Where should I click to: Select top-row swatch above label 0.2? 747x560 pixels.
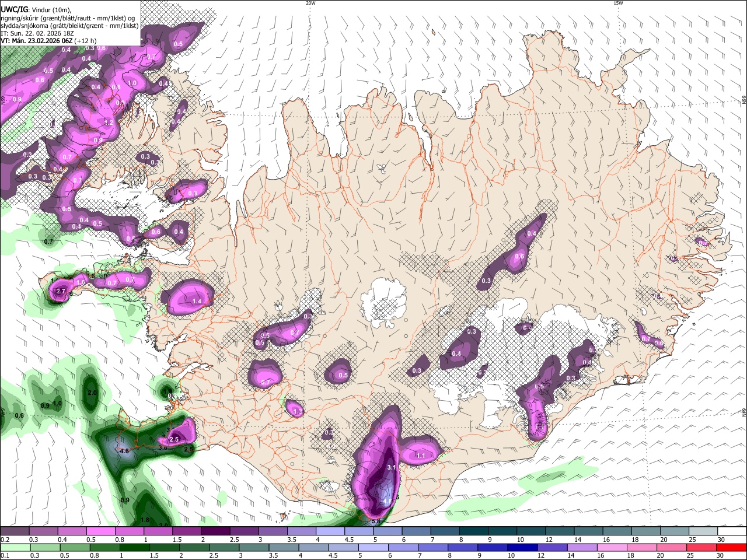tap(15, 531)
